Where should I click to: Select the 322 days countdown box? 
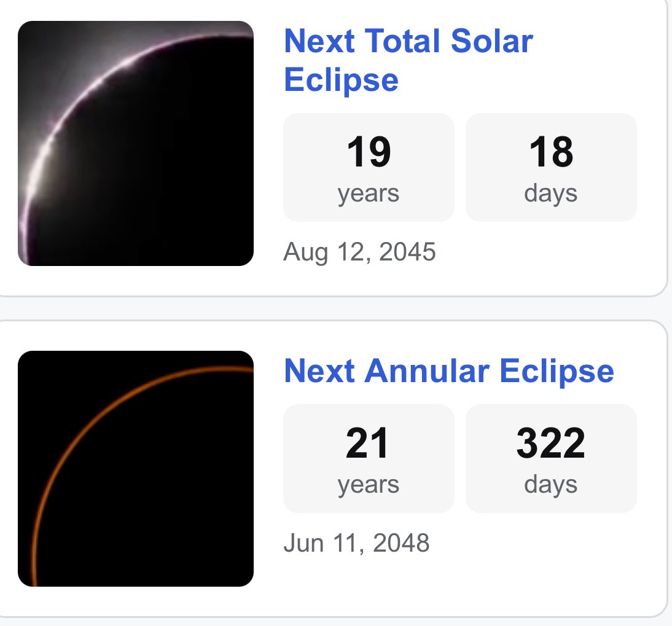551,458
